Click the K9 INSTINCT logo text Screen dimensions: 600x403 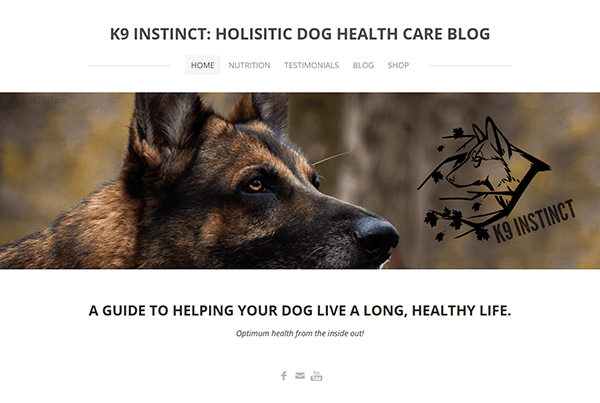pos(534,221)
